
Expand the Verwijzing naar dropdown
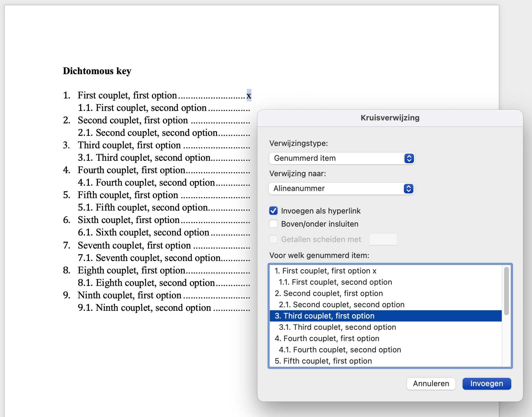(341, 189)
